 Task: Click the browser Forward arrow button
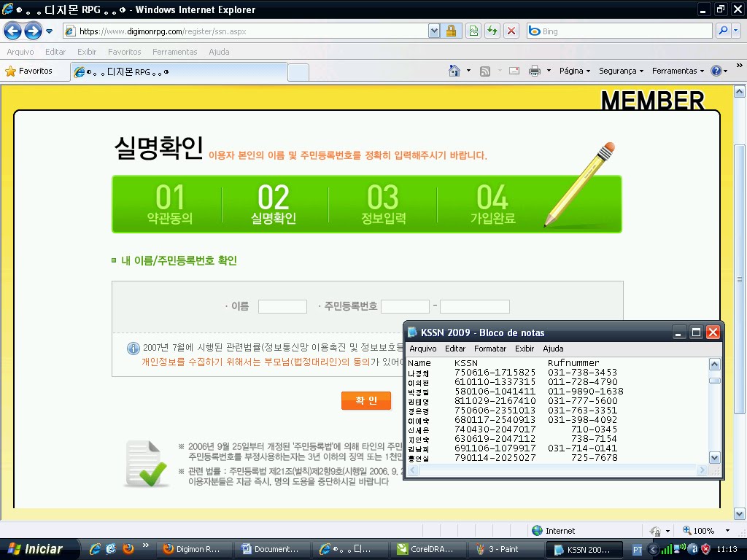(33, 31)
